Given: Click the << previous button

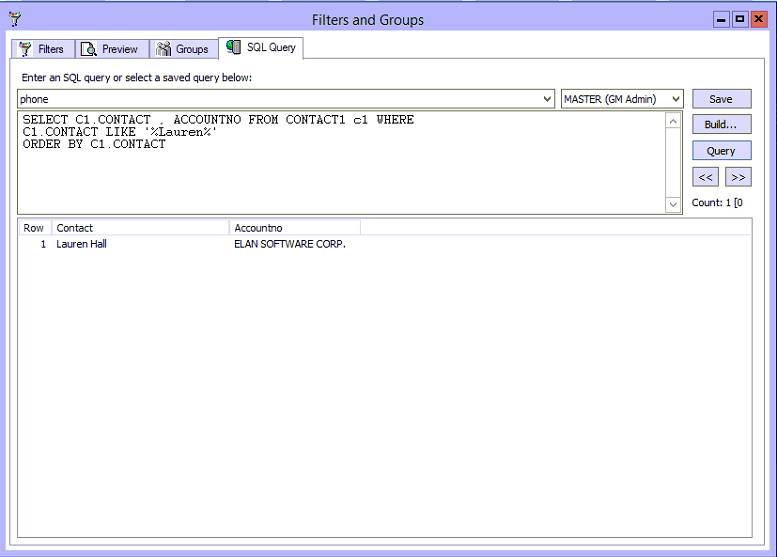Looking at the screenshot, I should pos(706,177).
